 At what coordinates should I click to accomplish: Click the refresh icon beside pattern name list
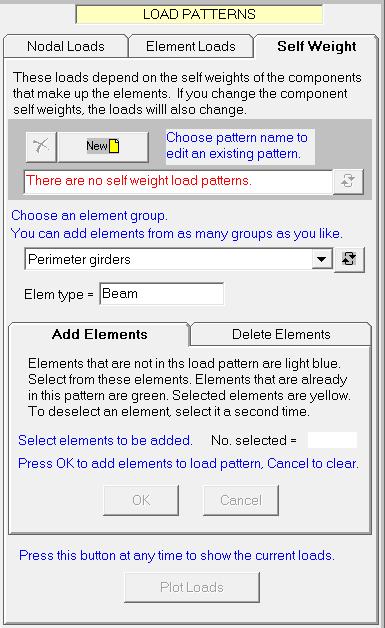click(x=348, y=181)
